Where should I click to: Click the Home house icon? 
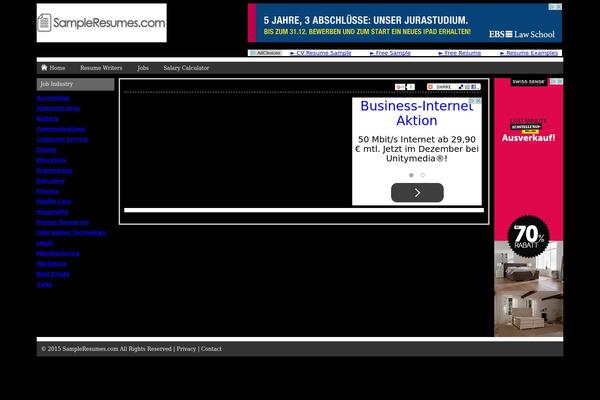pos(44,67)
